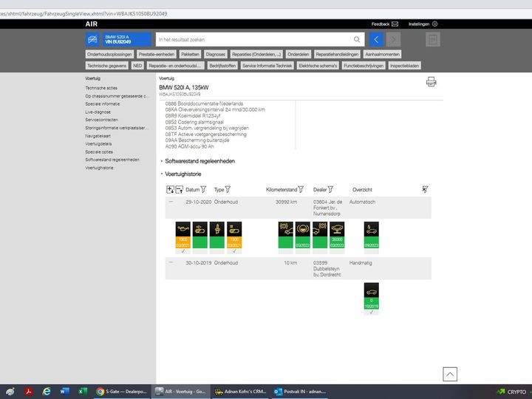The width and height of the screenshot is (532, 399).
Task: Open Onderhoudsoplossingen tab
Action: click(109, 54)
